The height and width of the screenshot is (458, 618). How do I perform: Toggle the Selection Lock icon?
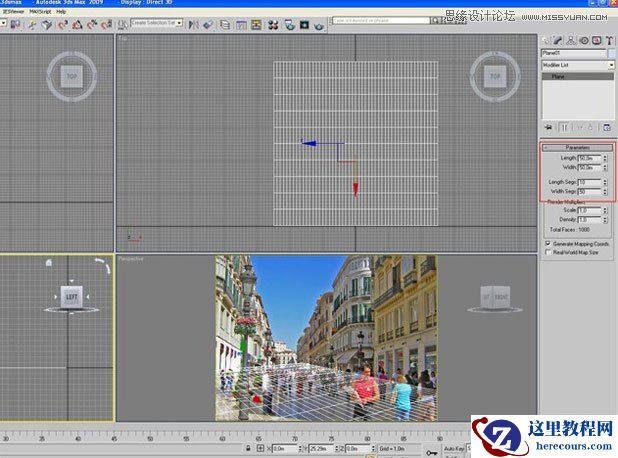coord(248,448)
